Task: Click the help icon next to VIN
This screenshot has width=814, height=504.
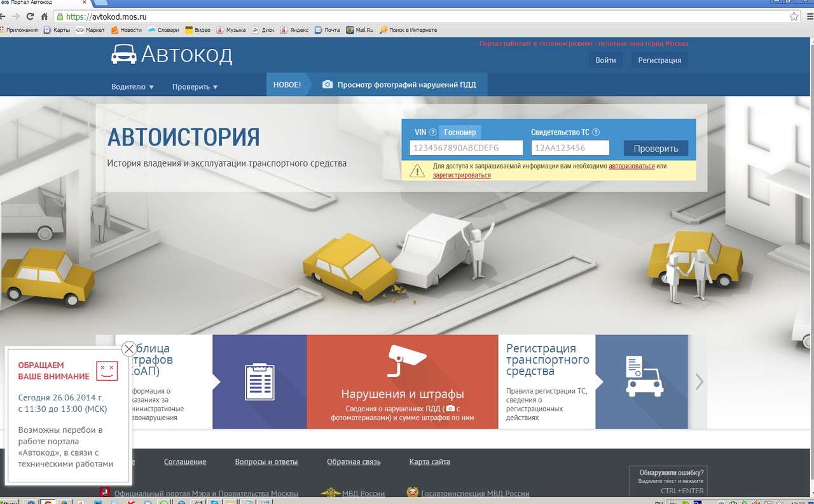Action: 432,132
